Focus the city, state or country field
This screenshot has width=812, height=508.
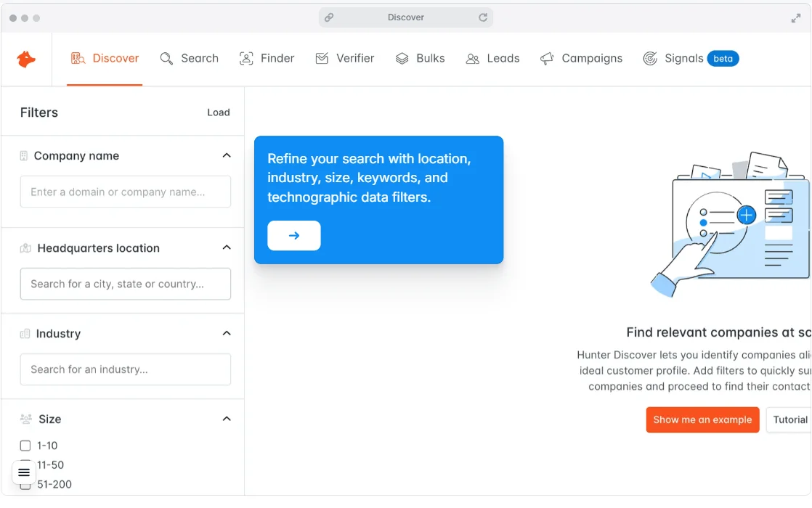coord(126,284)
